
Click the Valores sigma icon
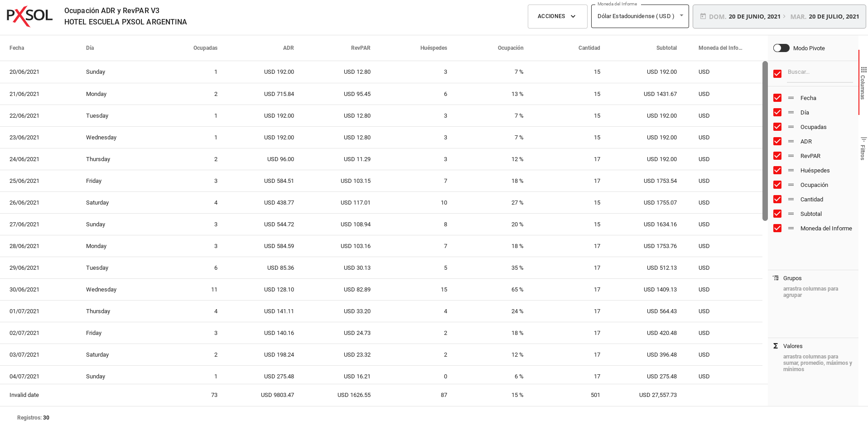pos(776,346)
